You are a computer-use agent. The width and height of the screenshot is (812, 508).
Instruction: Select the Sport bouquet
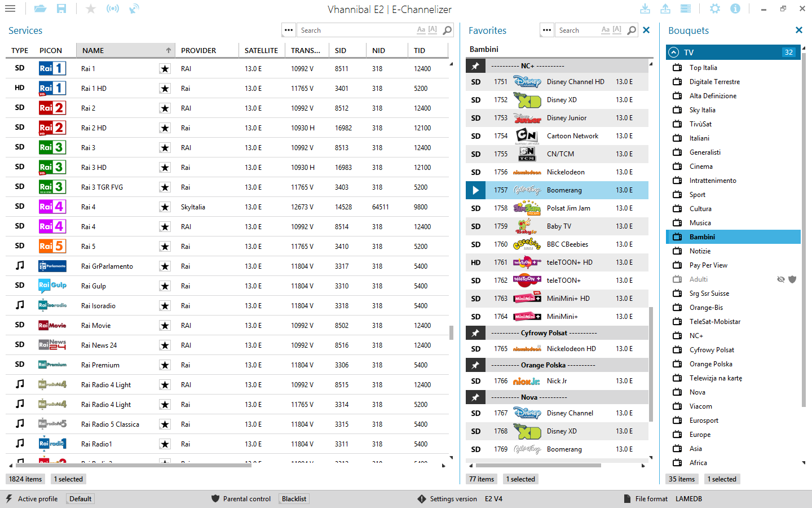tap(698, 195)
